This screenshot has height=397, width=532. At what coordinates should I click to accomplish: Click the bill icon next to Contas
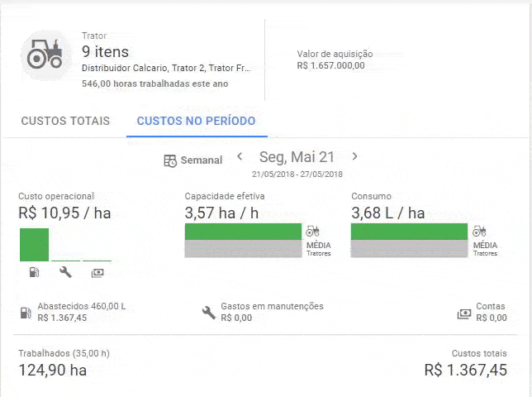click(x=463, y=314)
